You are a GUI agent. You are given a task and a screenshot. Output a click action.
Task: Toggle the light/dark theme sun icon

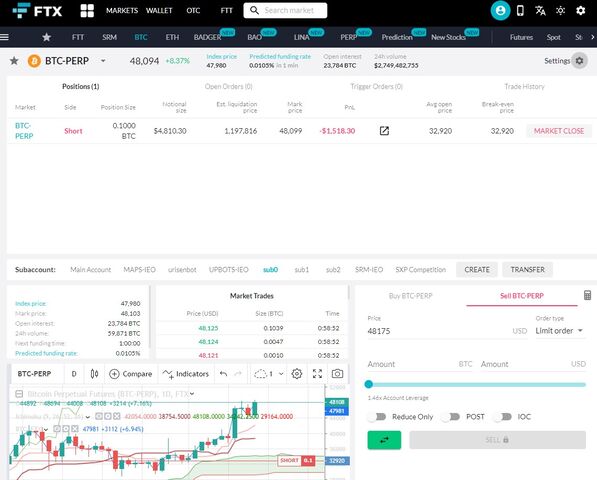coord(560,10)
